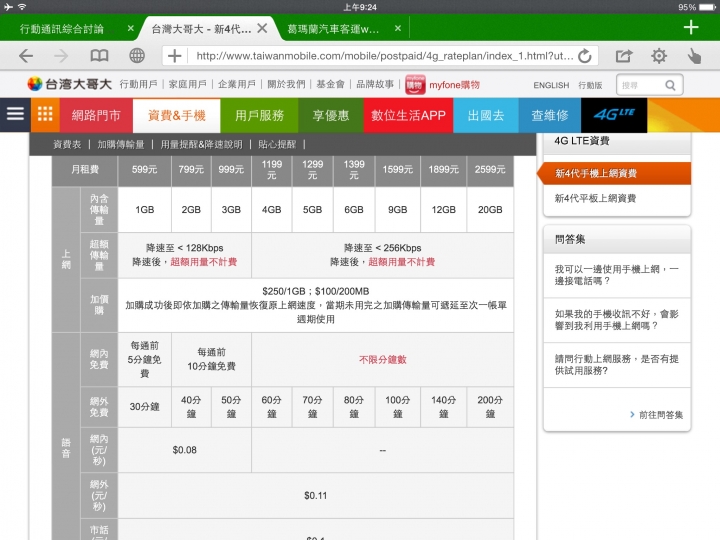Screen dimensions: 720x540
Task: Open browser settings gear icon
Action: point(659,56)
